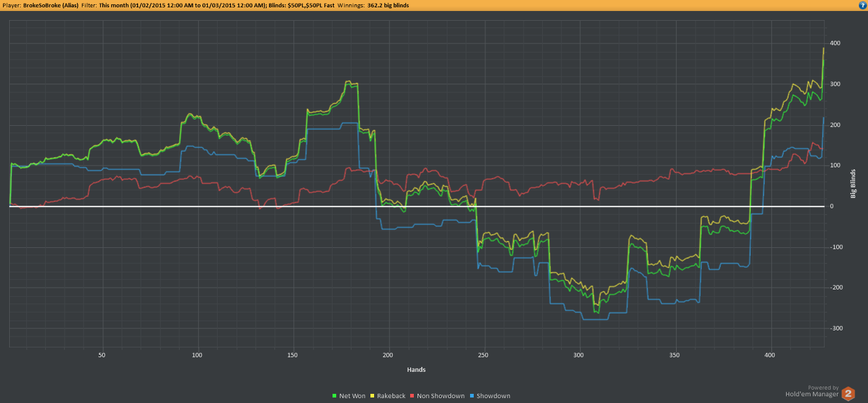Viewport: 868px width, 403px height.
Task: Click the 0 y-axis label
Action: (831, 206)
